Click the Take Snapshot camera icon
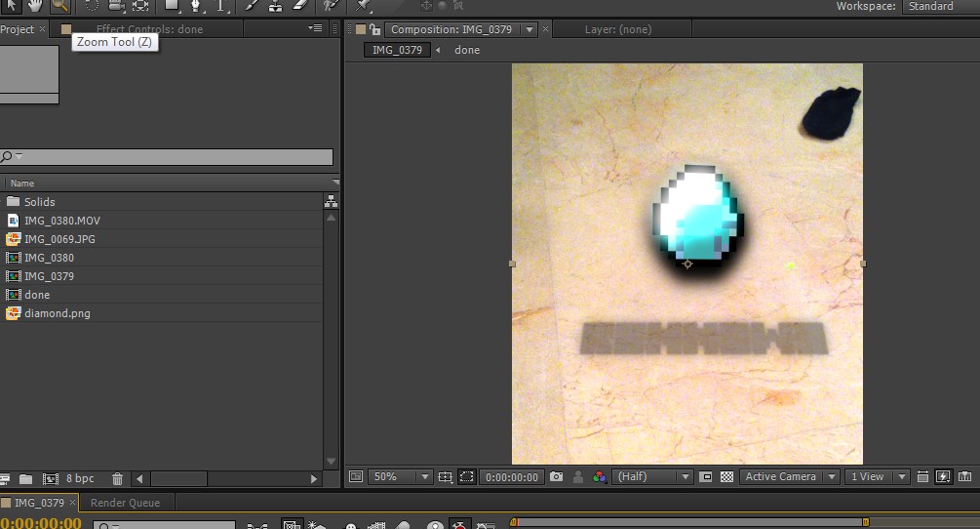The image size is (980, 529). [x=556, y=477]
